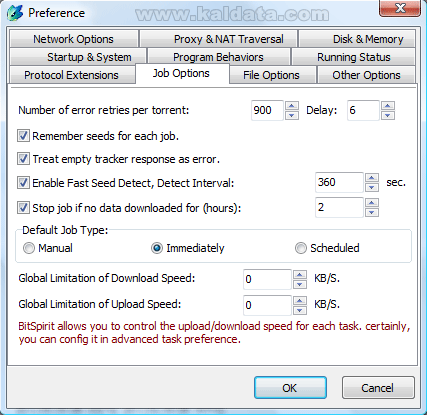Open the Disk & Memory tab

pyautogui.click(x=357, y=39)
